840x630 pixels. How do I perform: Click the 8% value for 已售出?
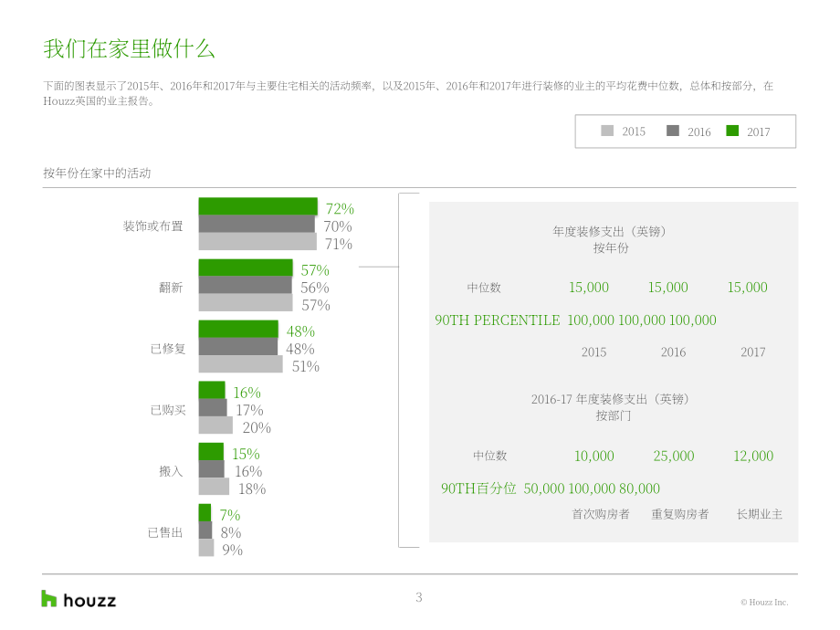[231, 532]
